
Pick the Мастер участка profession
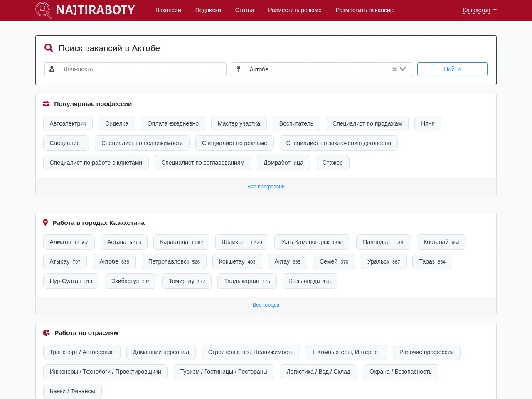coord(239,123)
